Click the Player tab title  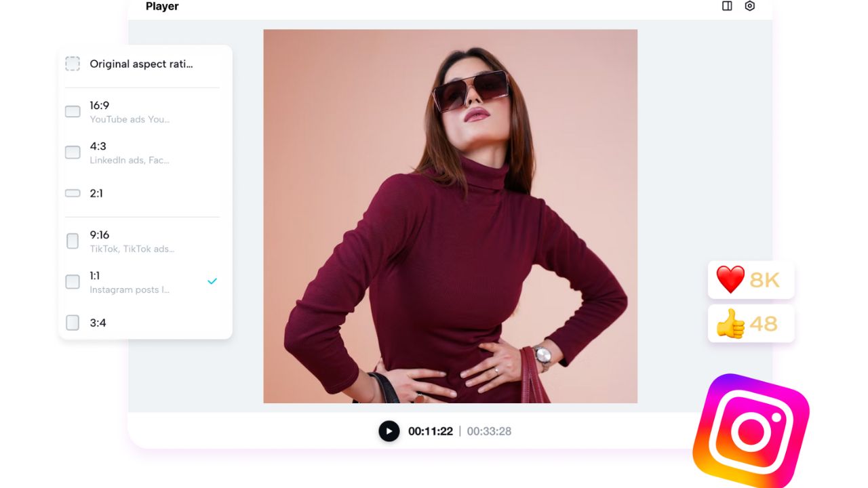pos(162,6)
